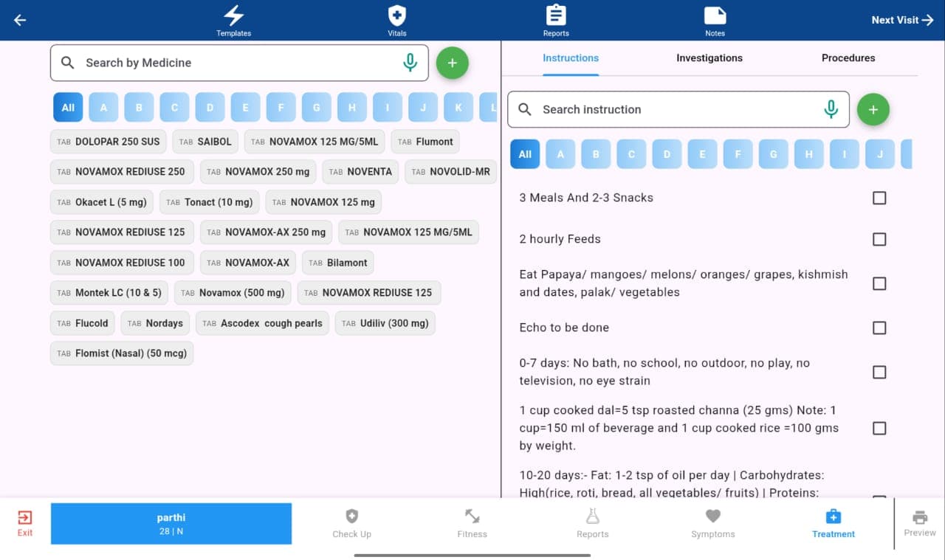The width and height of the screenshot is (945, 560).
Task: Filter instructions by letter E
Action: 702,154
